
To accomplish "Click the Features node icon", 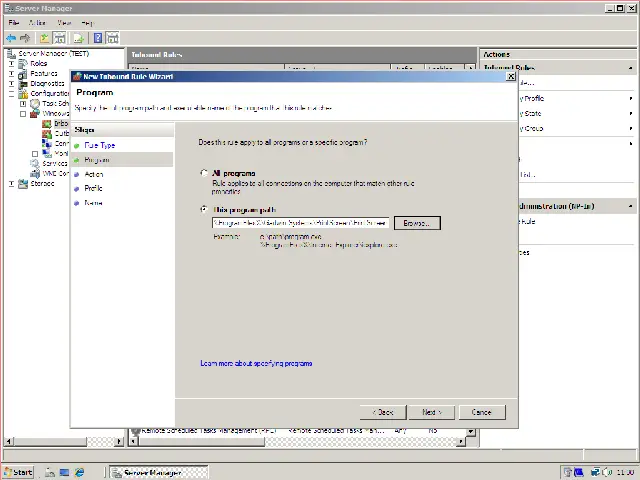I will click(x=23, y=73).
